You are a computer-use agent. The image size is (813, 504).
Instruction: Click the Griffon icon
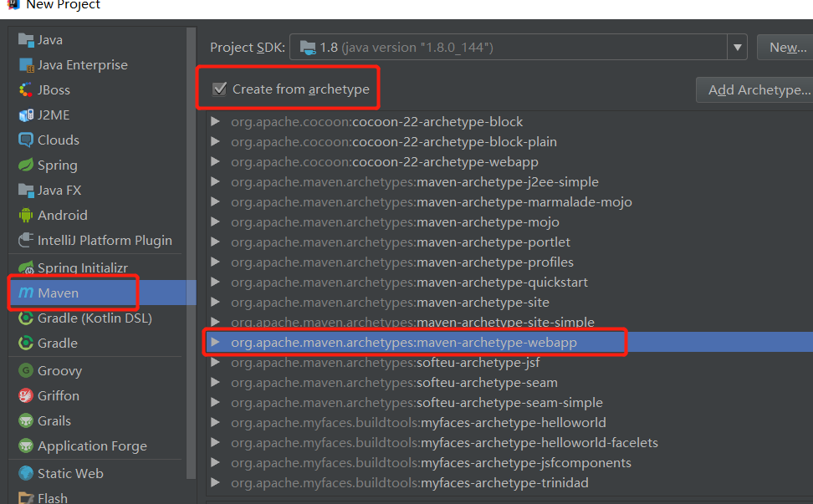[26, 395]
